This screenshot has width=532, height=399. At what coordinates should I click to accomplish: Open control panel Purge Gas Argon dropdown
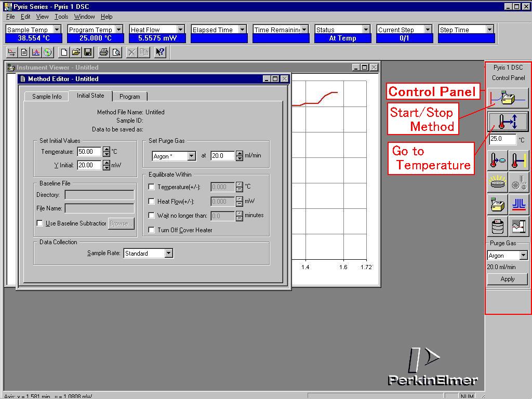(524, 256)
